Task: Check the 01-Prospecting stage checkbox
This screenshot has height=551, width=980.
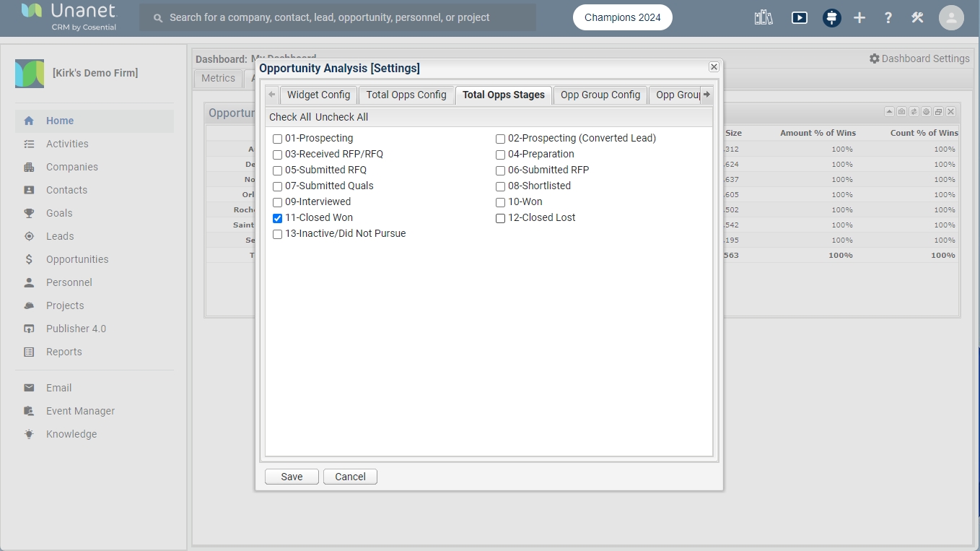Action: pyautogui.click(x=277, y=139)
